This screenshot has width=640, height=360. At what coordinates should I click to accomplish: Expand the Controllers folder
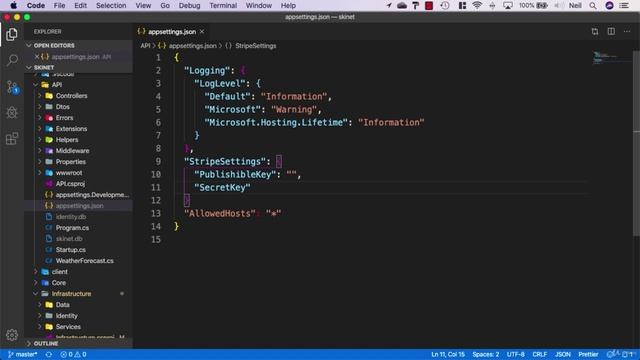[71, 96]
